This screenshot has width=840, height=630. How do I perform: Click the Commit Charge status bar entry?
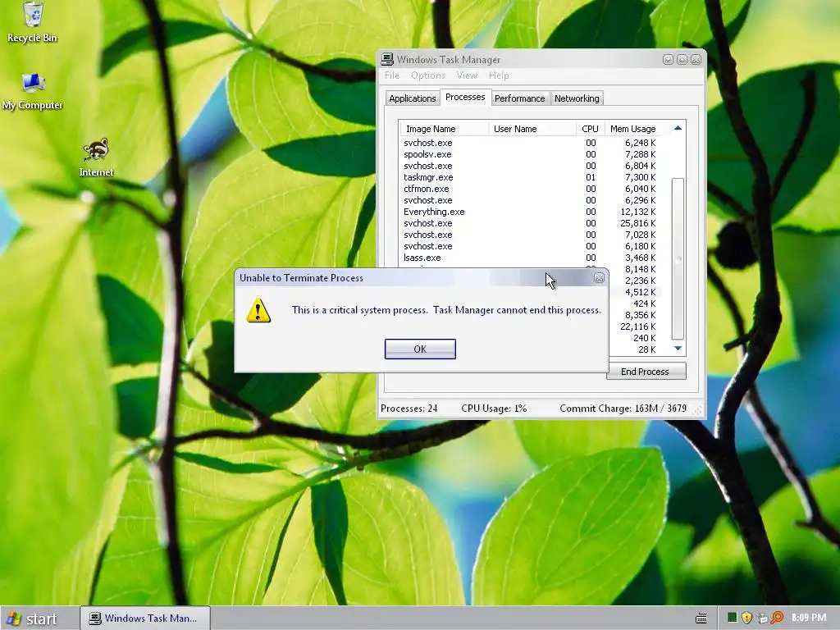pos(623,409)
